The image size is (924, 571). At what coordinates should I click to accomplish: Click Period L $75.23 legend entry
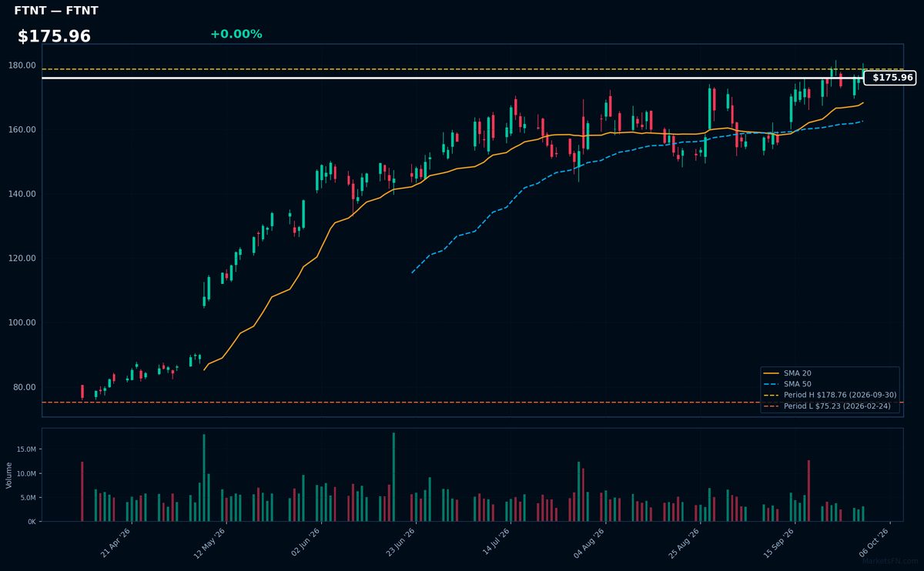[x=830, y=406]
